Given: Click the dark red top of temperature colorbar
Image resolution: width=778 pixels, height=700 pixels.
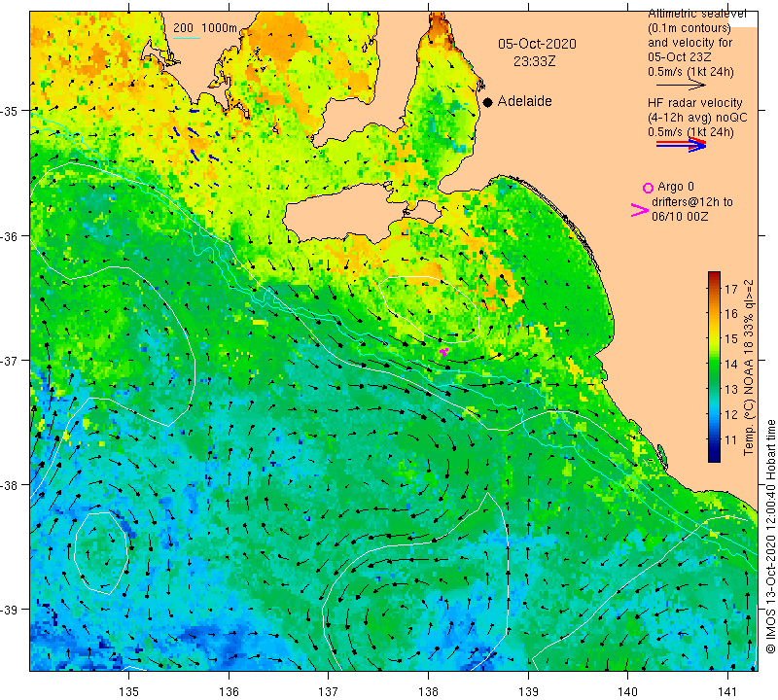Looking at the screenshot, I should coord(714,276).
